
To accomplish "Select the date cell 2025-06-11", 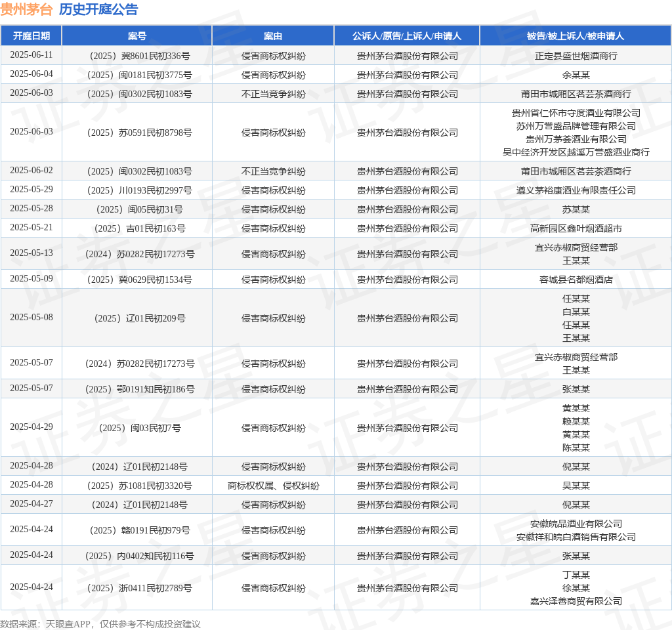I will pos(31,55).
